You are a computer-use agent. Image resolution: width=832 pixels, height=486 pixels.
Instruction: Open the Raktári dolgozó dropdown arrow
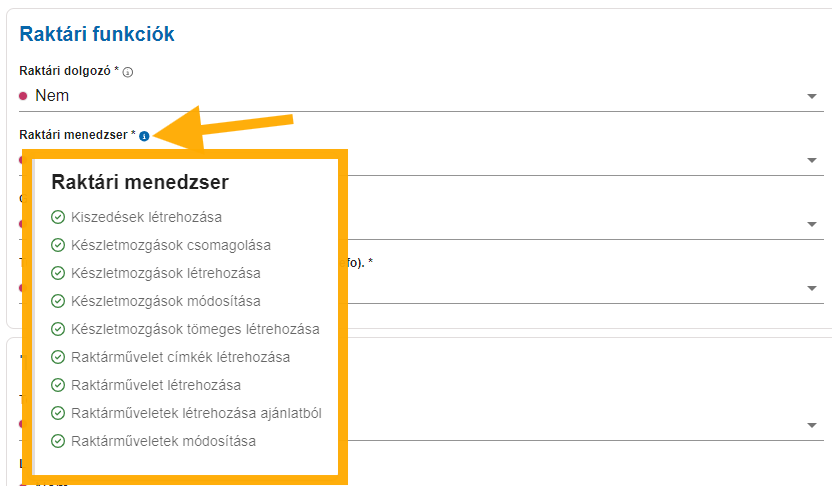click(x=811, y=97)
